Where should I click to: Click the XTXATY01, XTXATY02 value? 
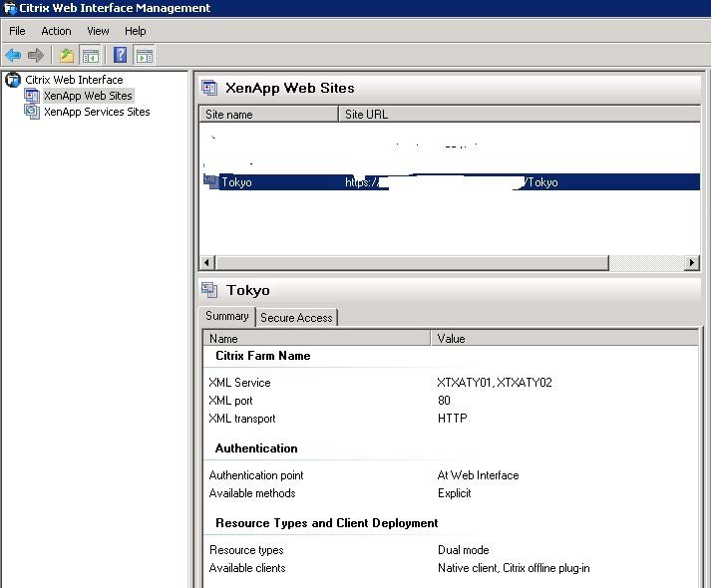tap(495, 383)
